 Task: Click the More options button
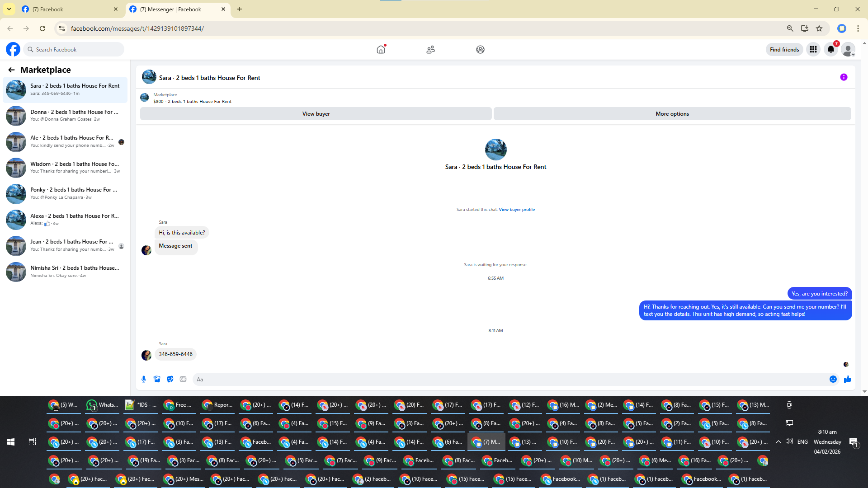672,114
